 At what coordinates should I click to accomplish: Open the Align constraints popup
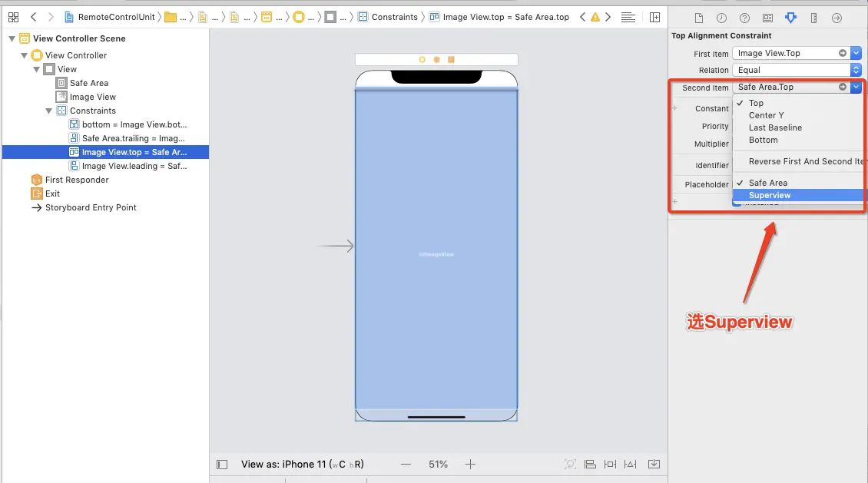pyautogui.click(x=590, y=465)
